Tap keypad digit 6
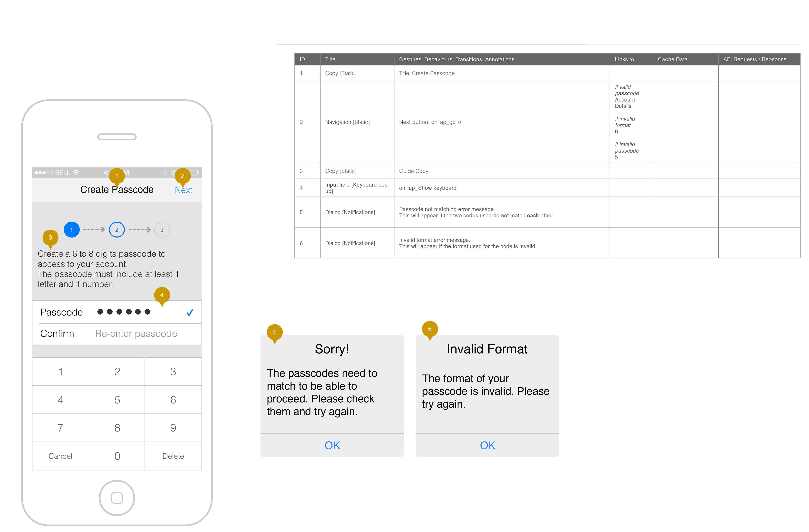Image resolution: width=809 pixels, height=532 pixels. coord(173,400)
